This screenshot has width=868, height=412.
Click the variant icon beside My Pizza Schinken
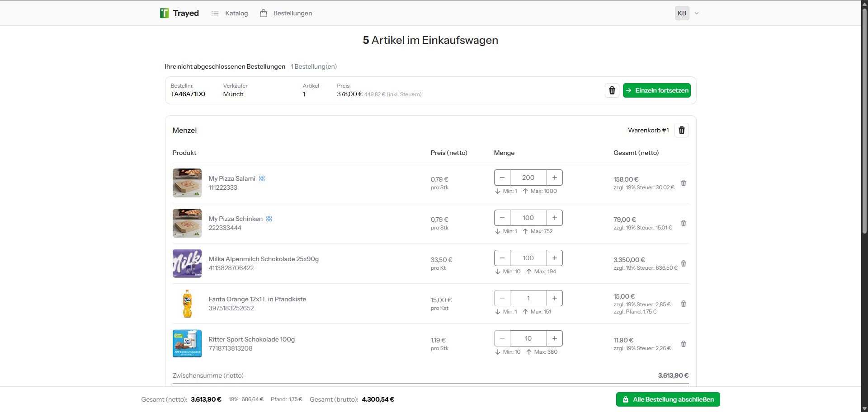pyautogui.click(x=269, y=219)
